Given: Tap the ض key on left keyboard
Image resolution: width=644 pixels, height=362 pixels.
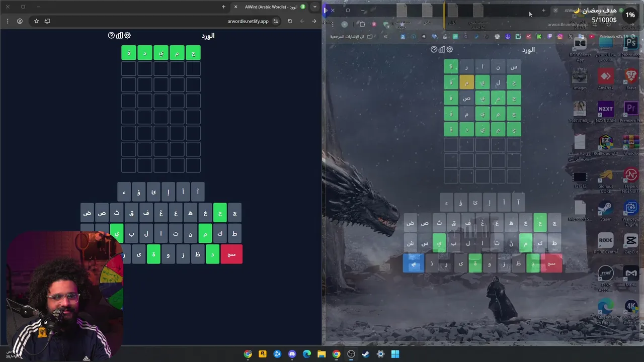Looking at the screenshot, I should point(88,213).
